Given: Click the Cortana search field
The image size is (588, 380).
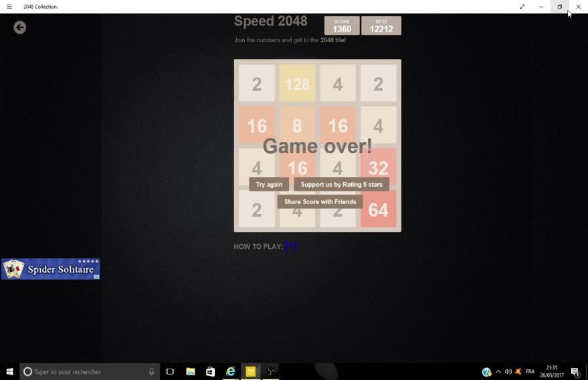Looking at the screenshot, I should click(x=86, y=371).
